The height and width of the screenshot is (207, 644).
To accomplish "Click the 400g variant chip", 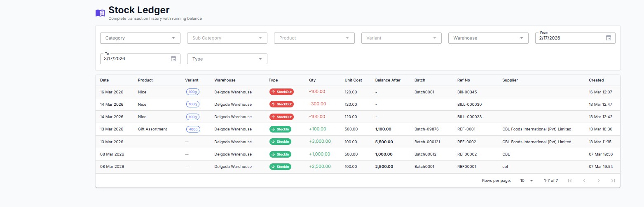I will 193,129.
